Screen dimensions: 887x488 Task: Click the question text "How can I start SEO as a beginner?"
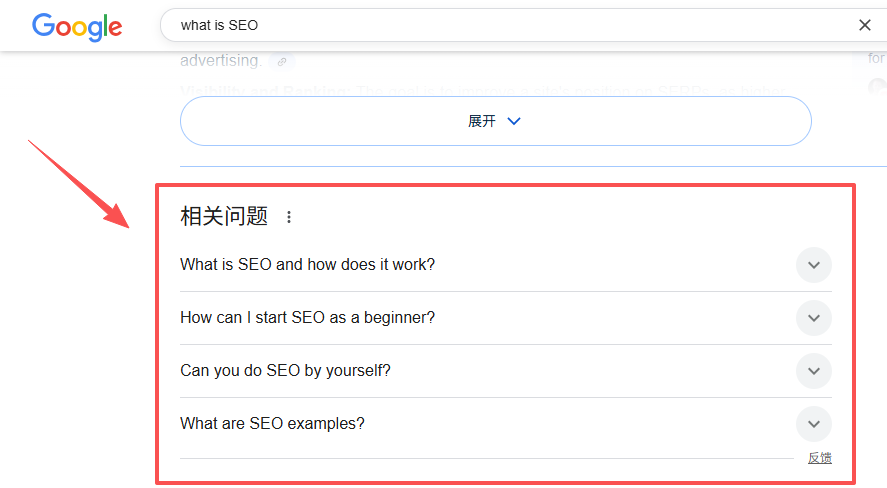pos(307,318)
